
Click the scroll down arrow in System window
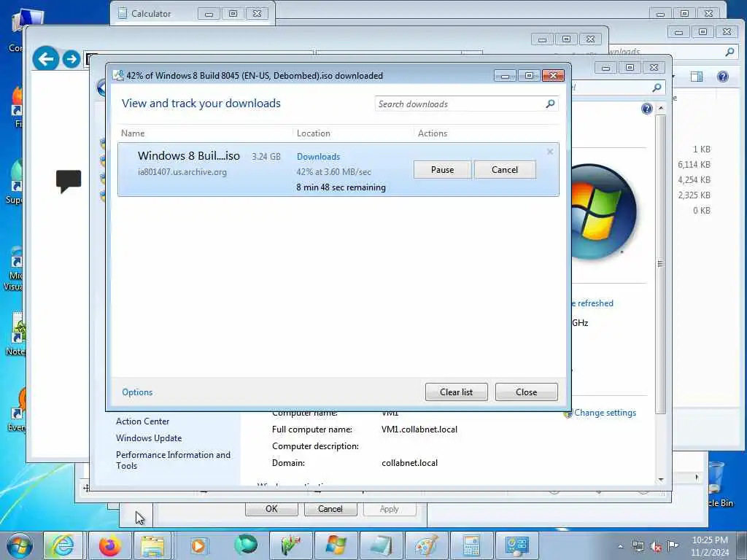tap(661, 480)
